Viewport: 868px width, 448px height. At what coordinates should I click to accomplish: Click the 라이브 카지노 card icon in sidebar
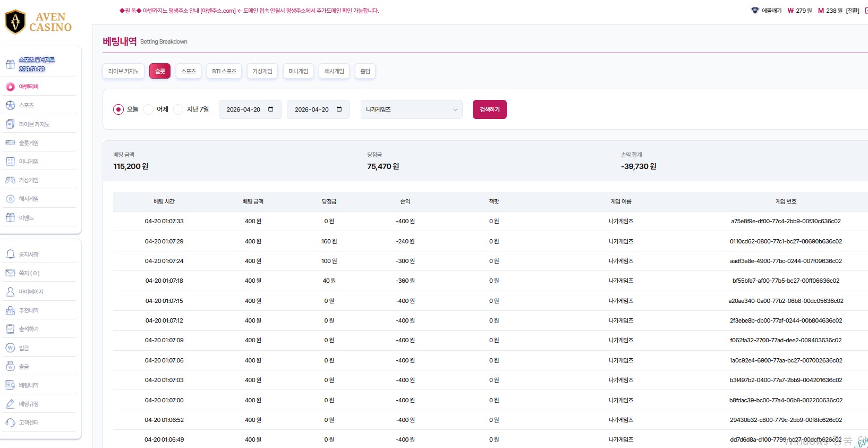pyautogui.click(x=10, y=124)
